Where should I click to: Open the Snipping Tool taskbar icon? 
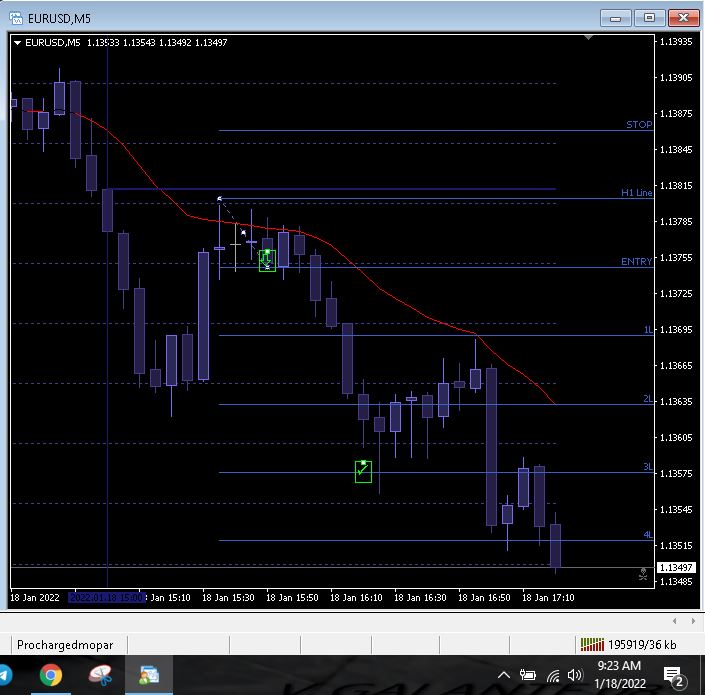point(100,675)
